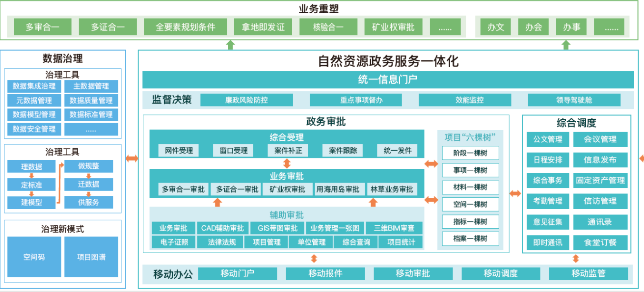Click the green up arrow below 拿地即发证
Screen dimensions: 644x292
click(230, 45)
